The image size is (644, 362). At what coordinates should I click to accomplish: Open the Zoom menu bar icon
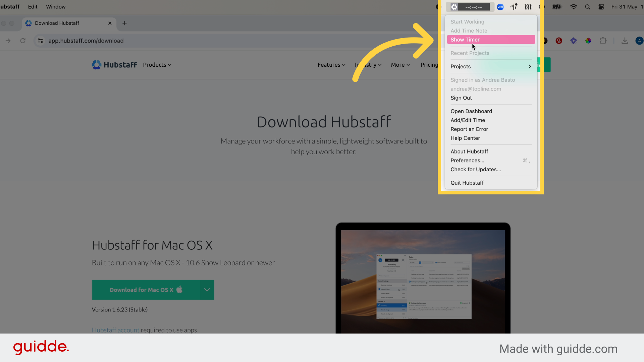(x=500, y=7)
